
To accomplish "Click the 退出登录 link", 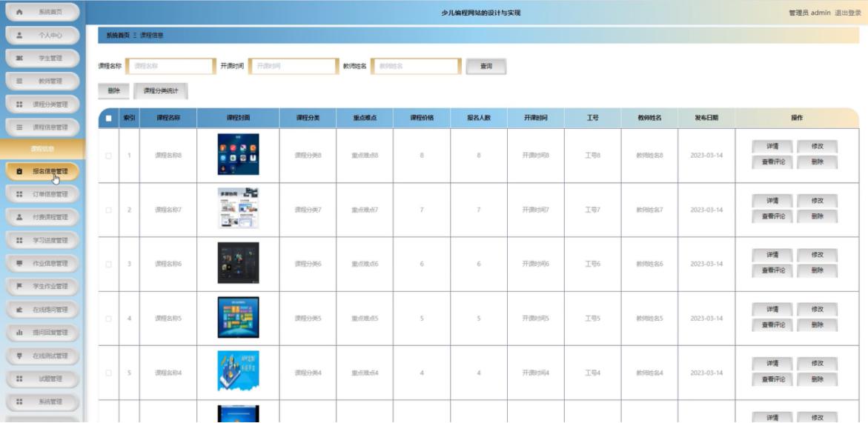I will [x=847, y=13].
